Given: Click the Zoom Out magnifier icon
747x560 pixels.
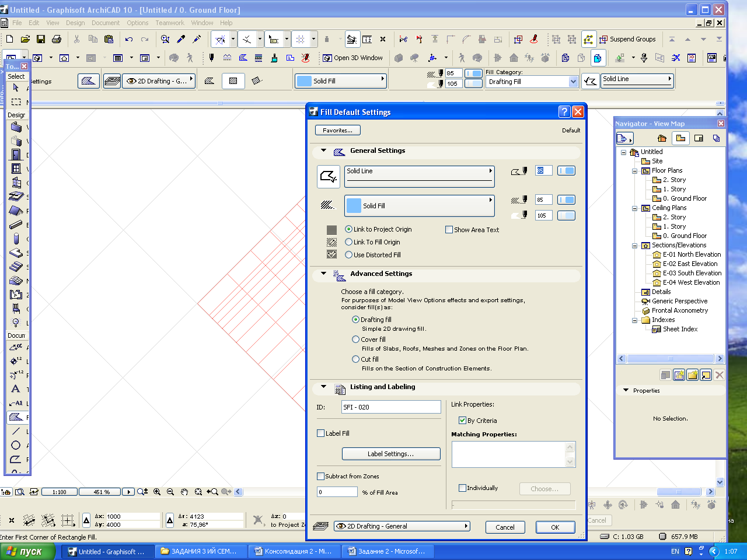Looking at the screenshot, I should (170, 492).
